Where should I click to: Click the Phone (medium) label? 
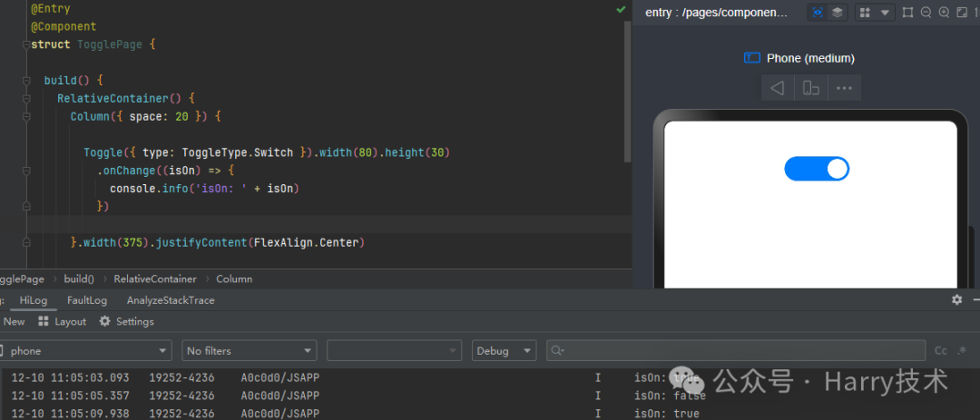(810, 58)
